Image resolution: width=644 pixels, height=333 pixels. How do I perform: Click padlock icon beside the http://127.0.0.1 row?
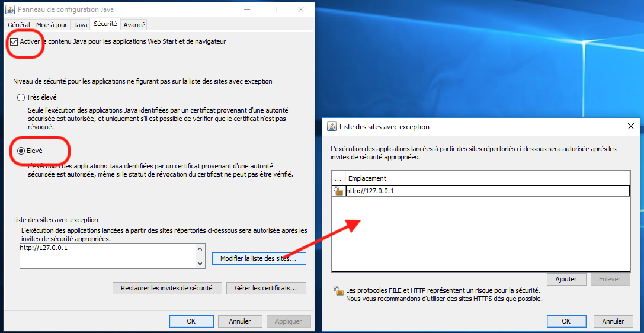click(338, 191)
